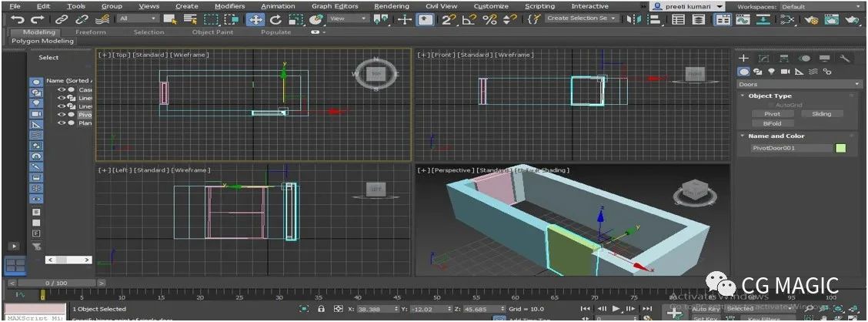Open the Workspaces Default dropdown

coord(822,7)
